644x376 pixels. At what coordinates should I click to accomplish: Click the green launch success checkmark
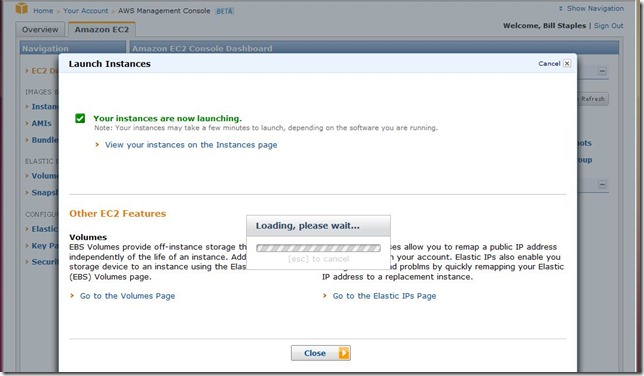point(80,118)
